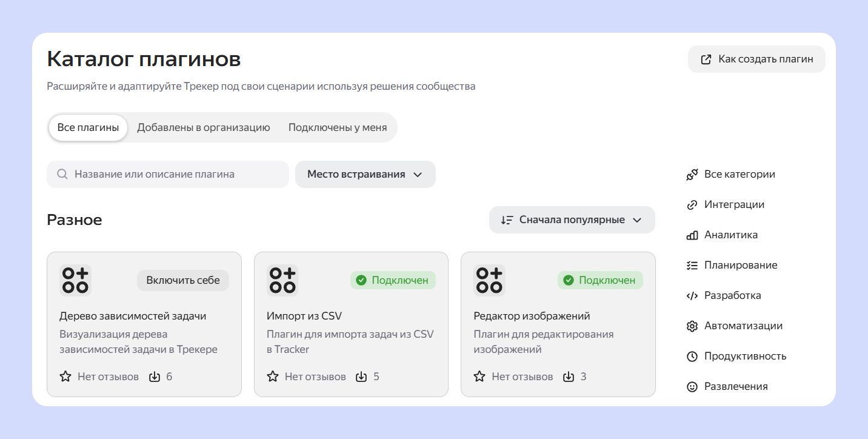868x439 pixels.
Task: Click the sort icon beside Сначала популярные
Action: pos(507,220)
